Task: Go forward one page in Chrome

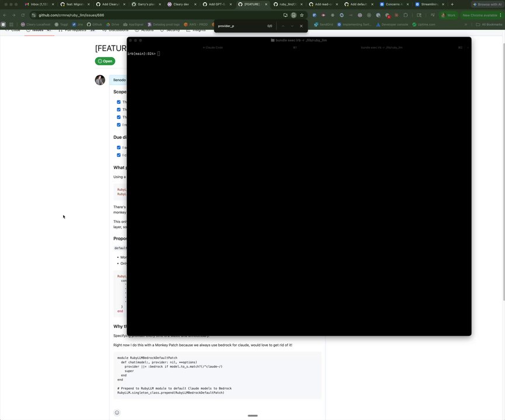Action: [x=13, y=15]
